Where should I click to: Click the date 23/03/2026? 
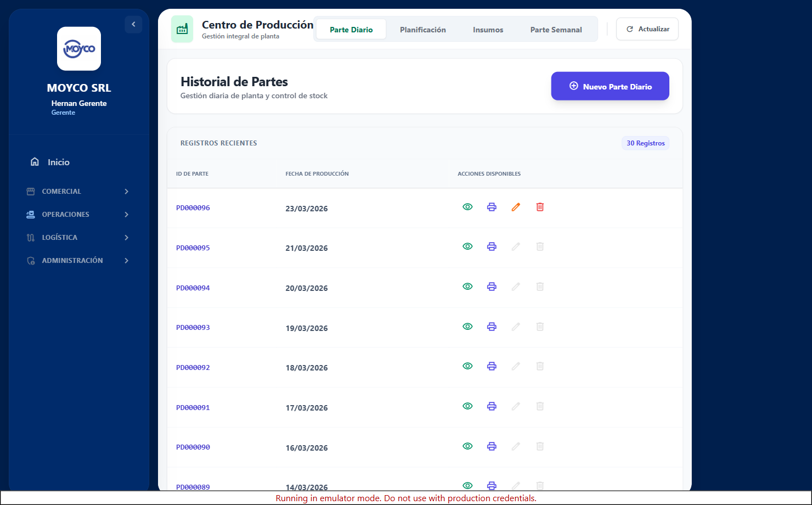(x=307, y=209)
